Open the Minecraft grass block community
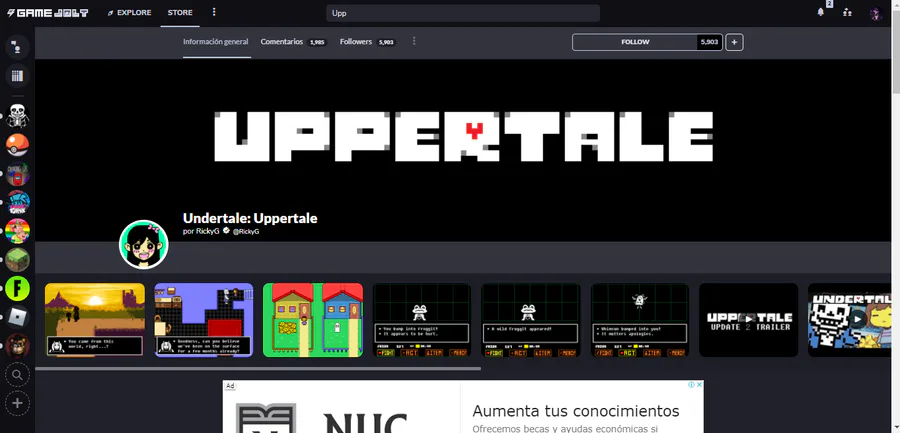Image resolution: width=900 pixels, height=433 pixels. tap(17, 260)
